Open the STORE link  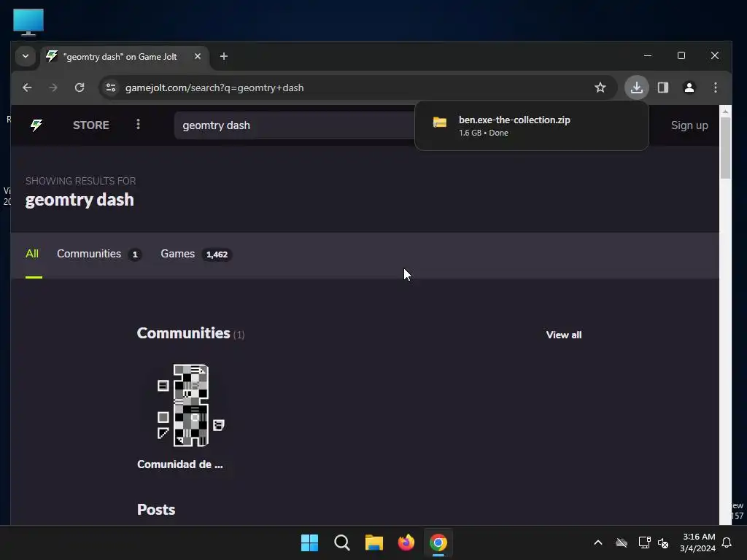pyautogui.click(x=90, y=125)
